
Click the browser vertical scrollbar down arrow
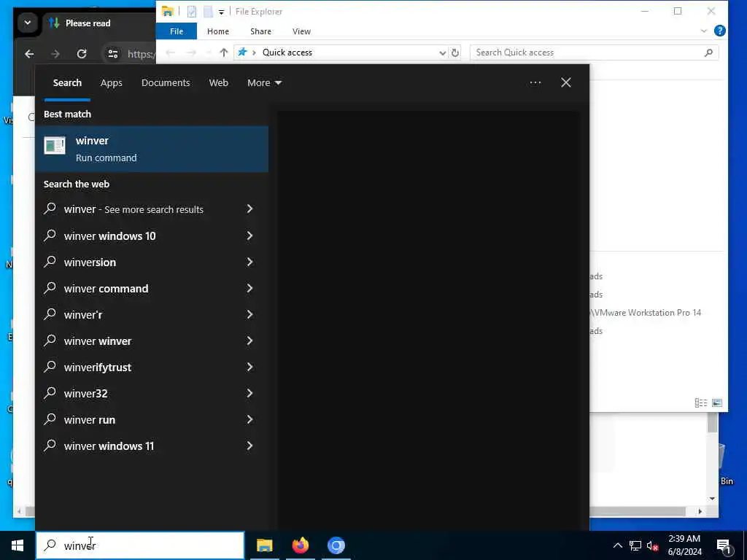click(x=712, y=499)
